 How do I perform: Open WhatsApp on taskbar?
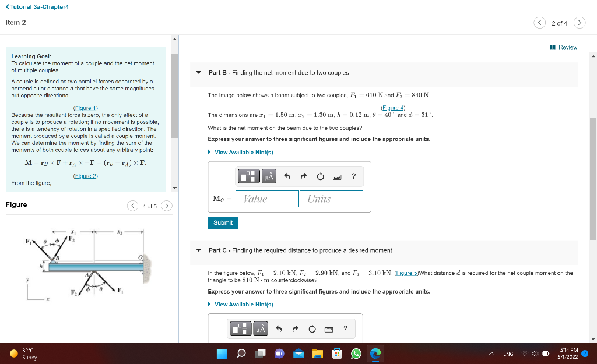pos(356,354)
